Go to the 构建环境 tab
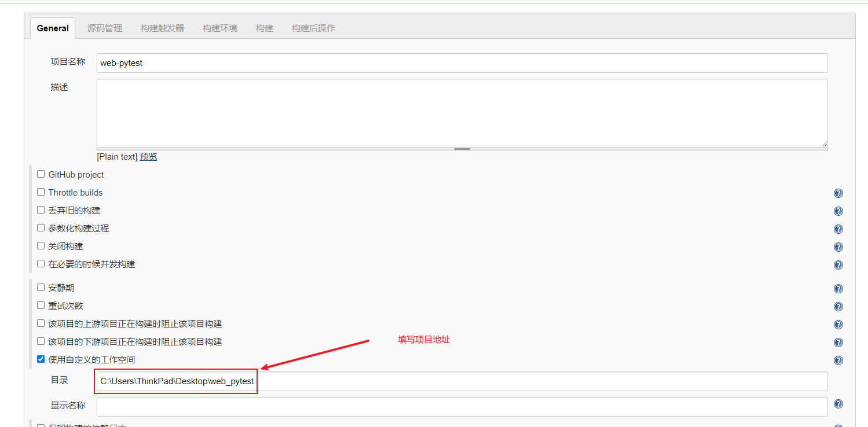The height and width of the screenshot is (427, 868). tap(220, 28)
